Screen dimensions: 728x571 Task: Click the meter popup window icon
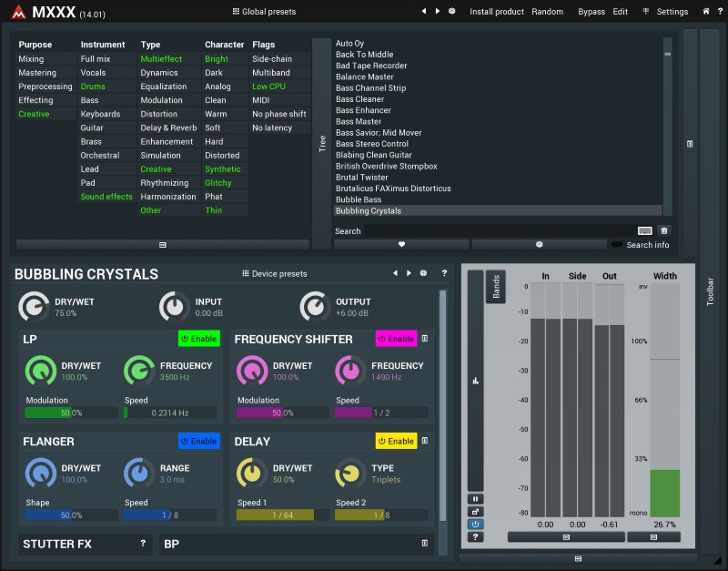pyautogui.click(x=475, y=512)
